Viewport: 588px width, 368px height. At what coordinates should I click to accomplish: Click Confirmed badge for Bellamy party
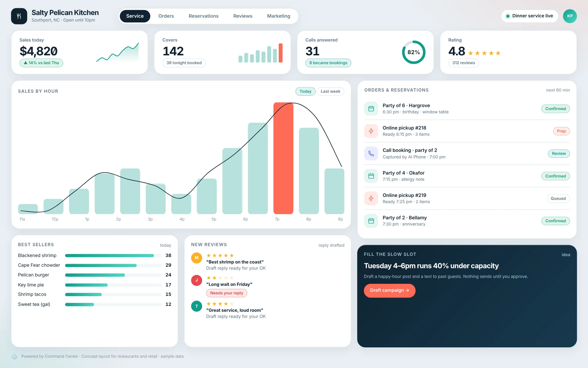tap(555, 221)
